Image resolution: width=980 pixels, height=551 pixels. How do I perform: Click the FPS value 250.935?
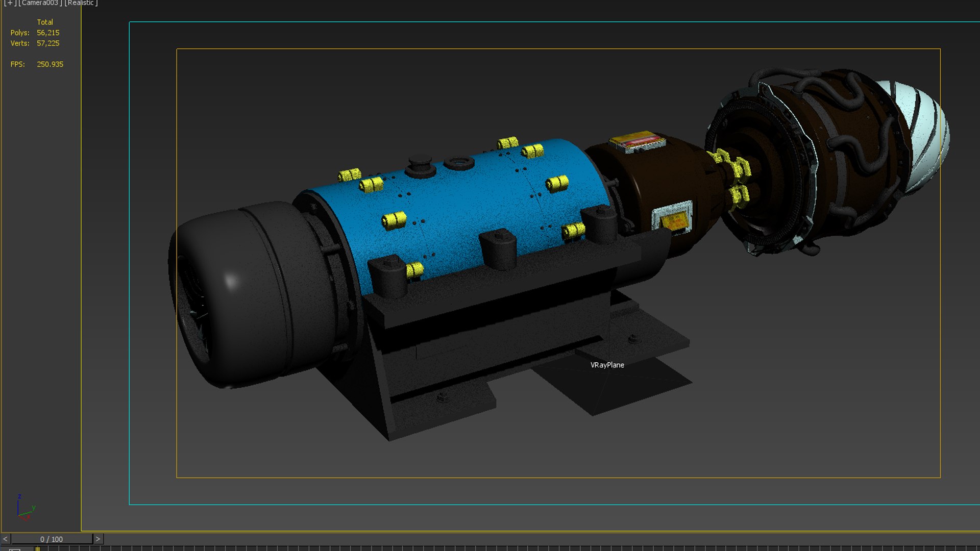coord(50,64)
